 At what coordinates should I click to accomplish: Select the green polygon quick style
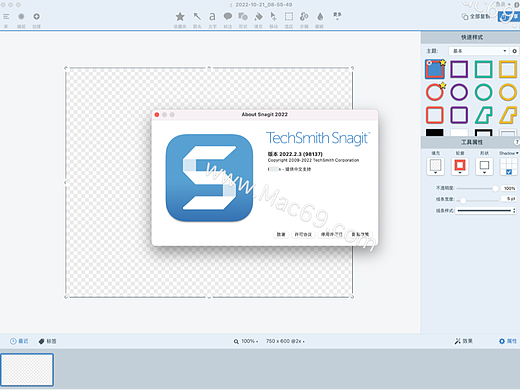(483, 115)
